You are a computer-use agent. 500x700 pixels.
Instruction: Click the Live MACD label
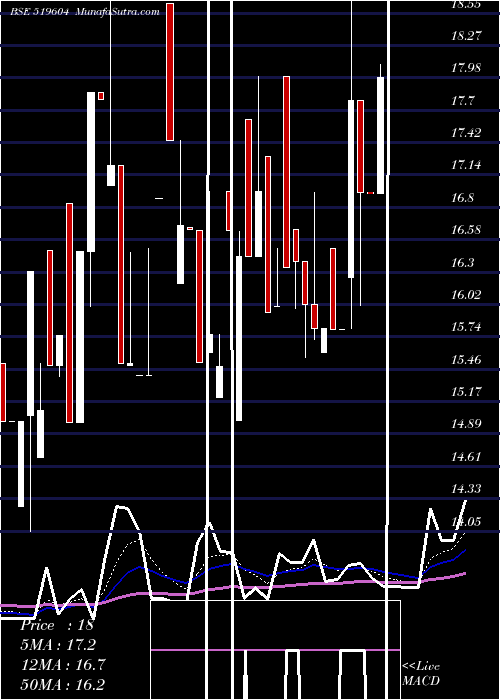coord(421,674)
